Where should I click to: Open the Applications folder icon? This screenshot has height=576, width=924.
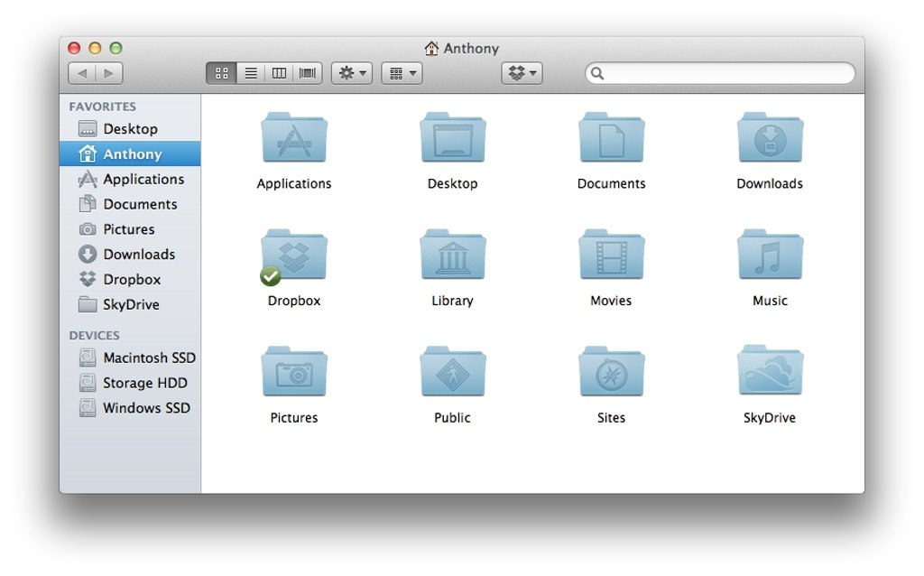click(294, 137)
